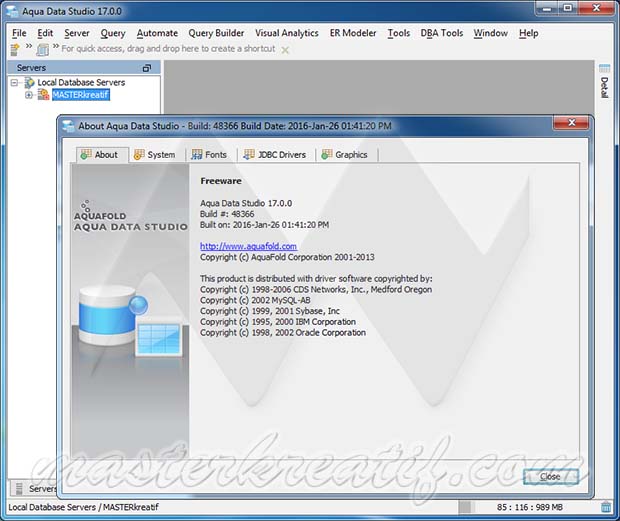Open the Detail side panel
620x521 pixels.
(x=604, y=87)
